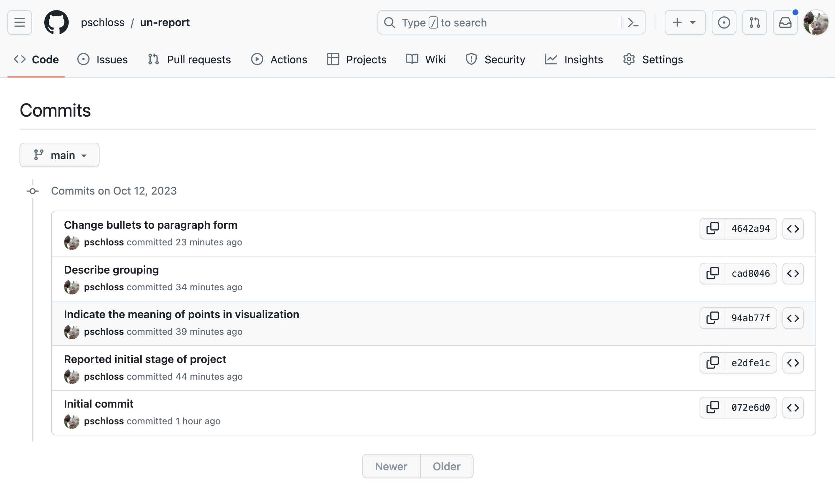This screenshot has width=835, height=504.
Task: Browse repository at commit e2dfe1c
Action: 793,363
